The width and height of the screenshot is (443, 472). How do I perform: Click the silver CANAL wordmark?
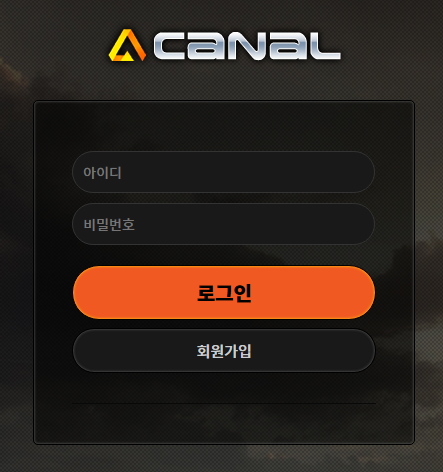coord(247,46)
